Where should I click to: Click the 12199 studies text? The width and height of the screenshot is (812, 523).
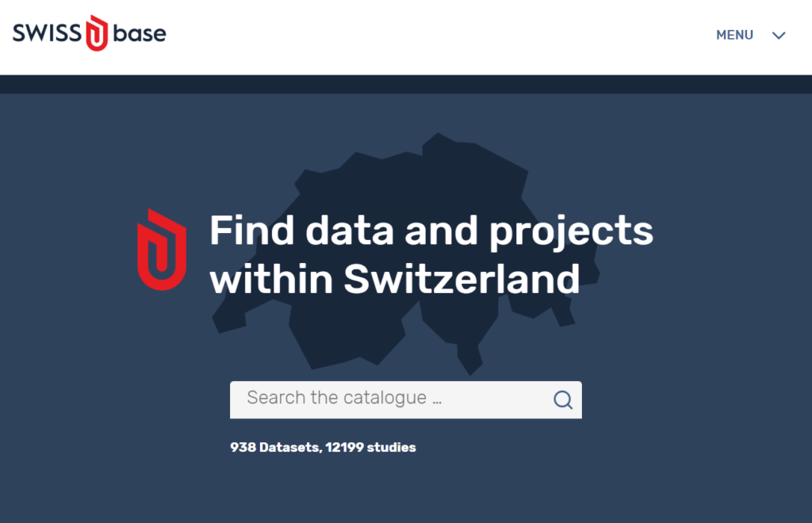click(x=371, y=448)
